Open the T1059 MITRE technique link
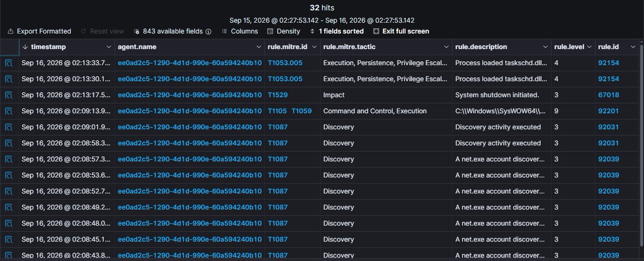 [x=302, y=111]
